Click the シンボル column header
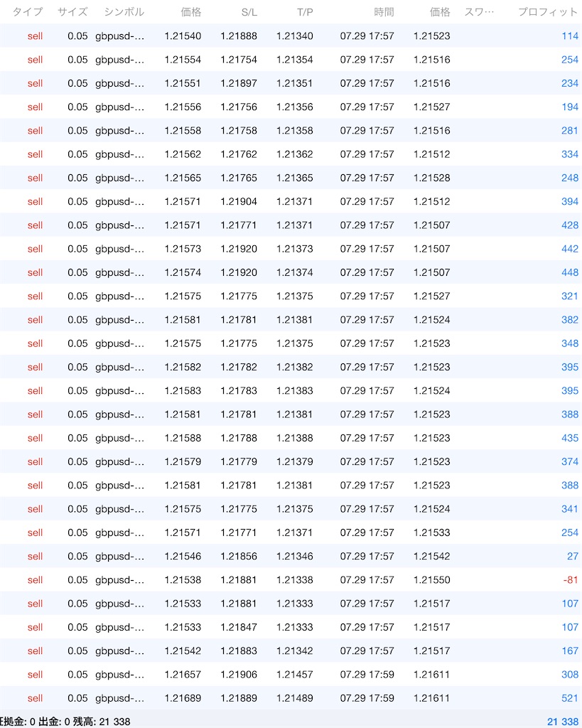 pyautogui.click(x=124, y=12)
